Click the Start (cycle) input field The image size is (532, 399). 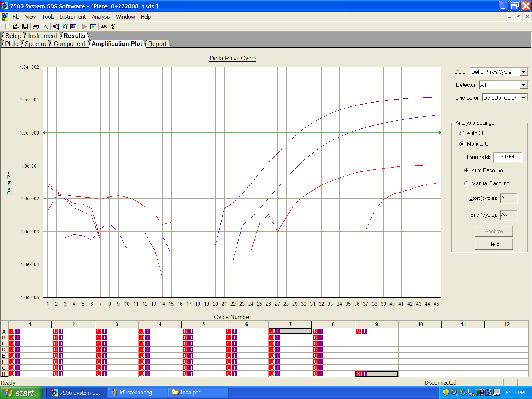coord(508,198)
